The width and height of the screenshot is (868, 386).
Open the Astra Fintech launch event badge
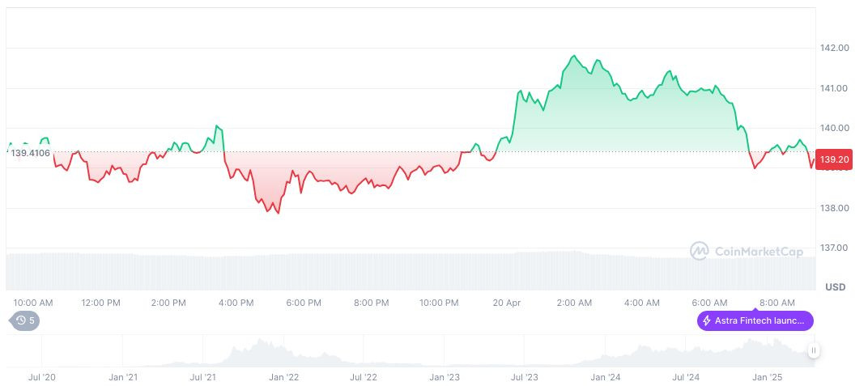[755, 321]
